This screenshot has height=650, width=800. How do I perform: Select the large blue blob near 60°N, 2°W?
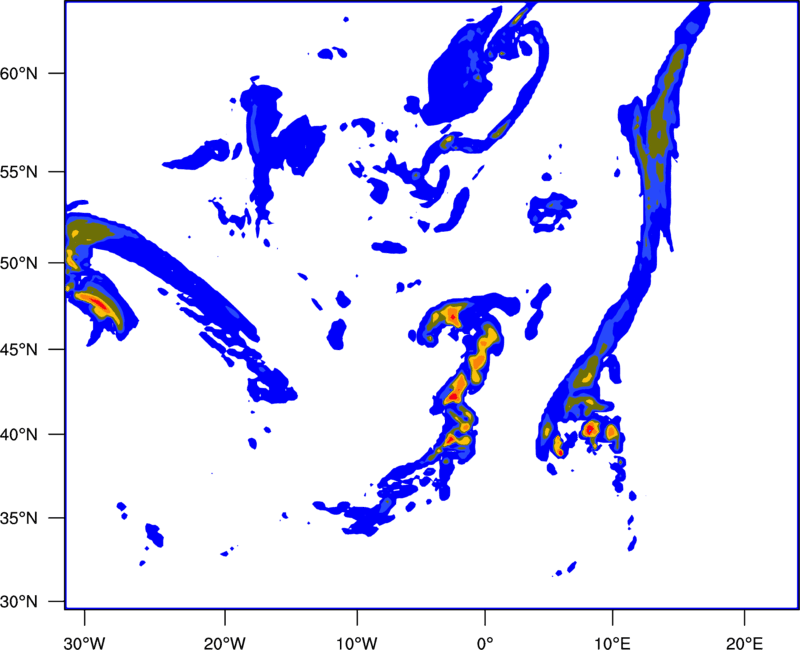pos(462,75)
